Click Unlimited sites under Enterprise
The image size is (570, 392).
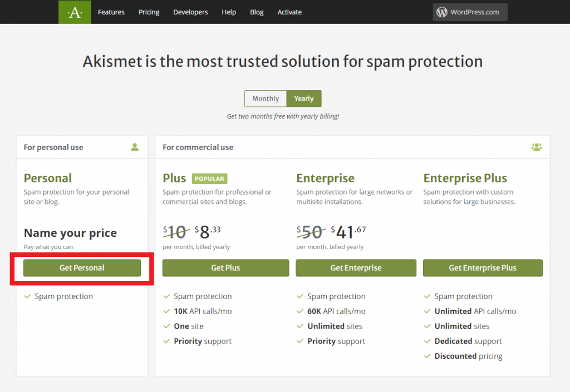(x=335, y=326)
